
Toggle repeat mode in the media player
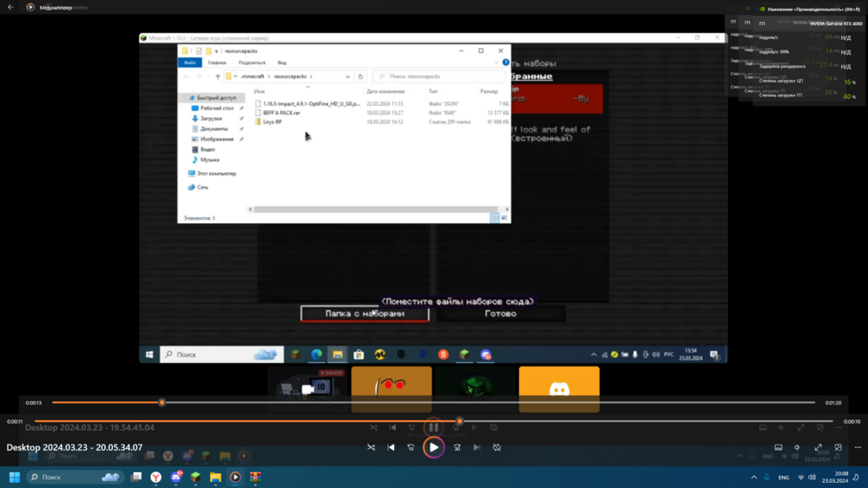497,447
